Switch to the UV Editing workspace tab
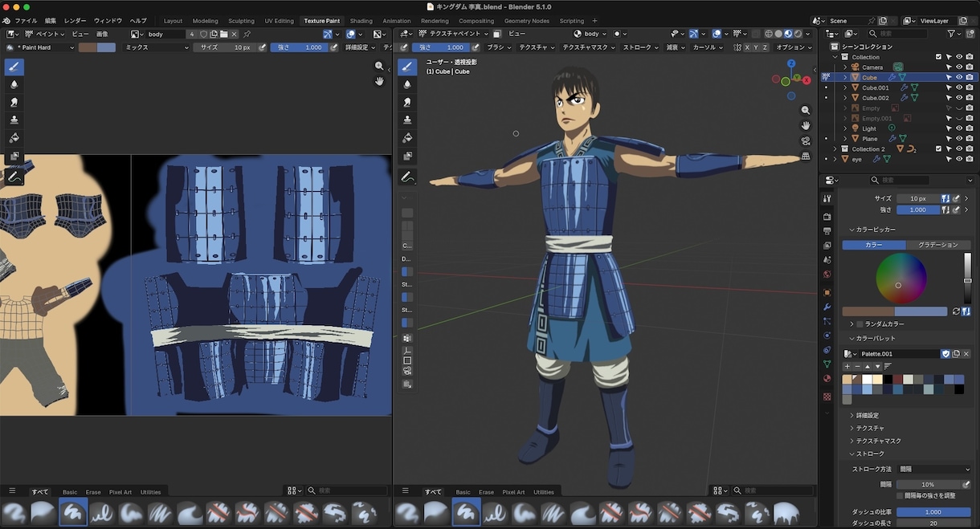The height and width of the screenshot is (529, 980). point(279,21)
